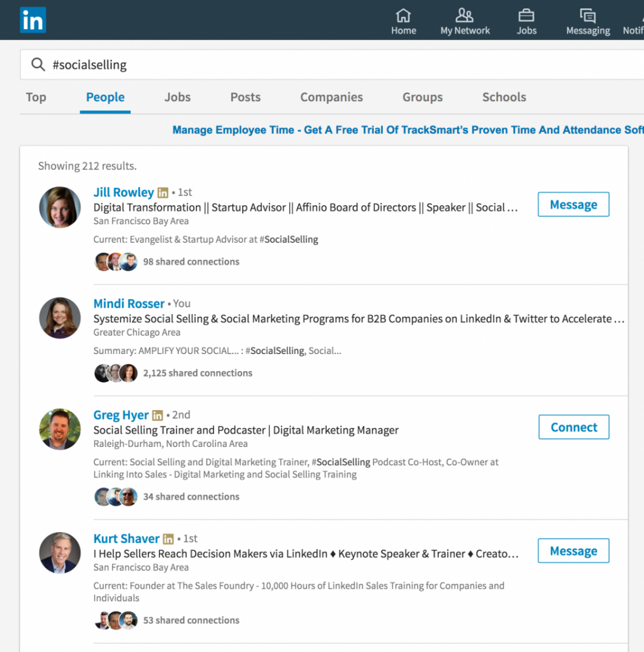Viewport: 644px width, 652px height.
Task: Open the Companies search tab
Action: [x=331, y=97]
